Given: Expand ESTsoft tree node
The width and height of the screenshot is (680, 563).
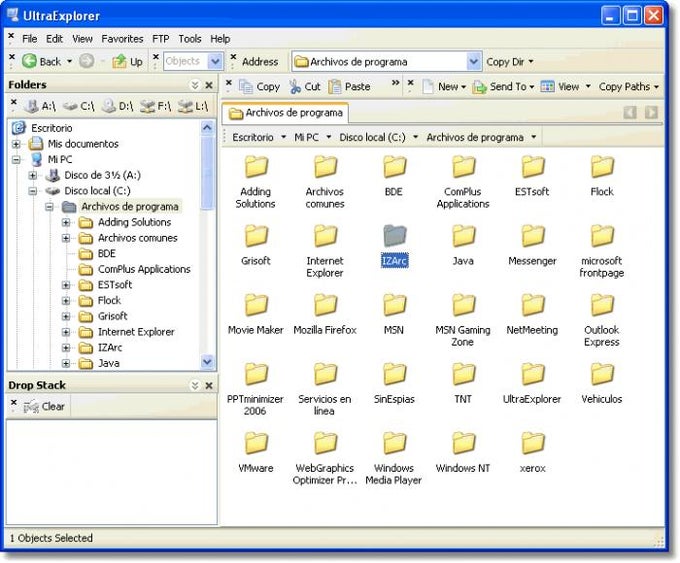Looking at the screenshot, I should pyautogui.click(x=66, y=285).
